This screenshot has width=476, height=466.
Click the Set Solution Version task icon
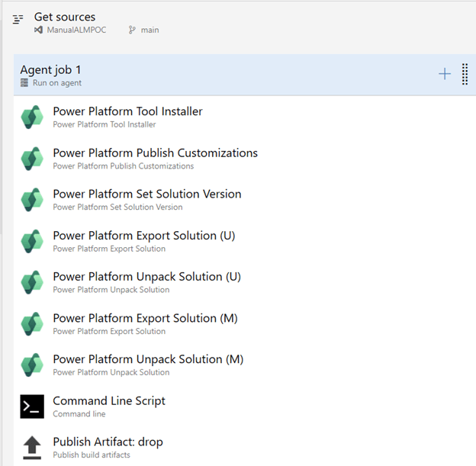[x=32, y=200]
